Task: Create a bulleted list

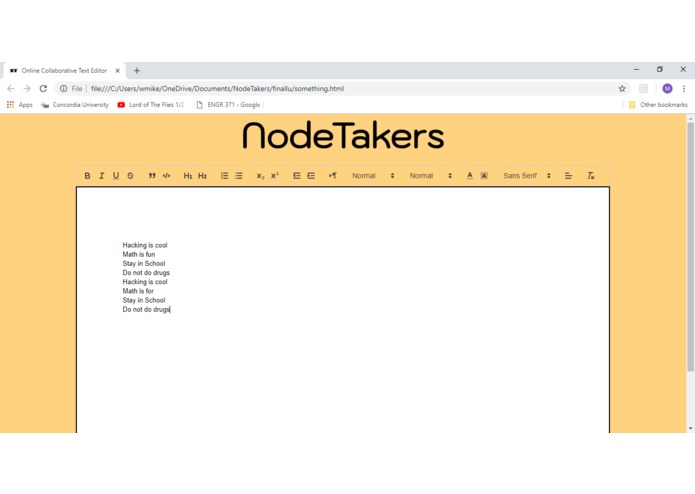Action: (x=238, y=176)
